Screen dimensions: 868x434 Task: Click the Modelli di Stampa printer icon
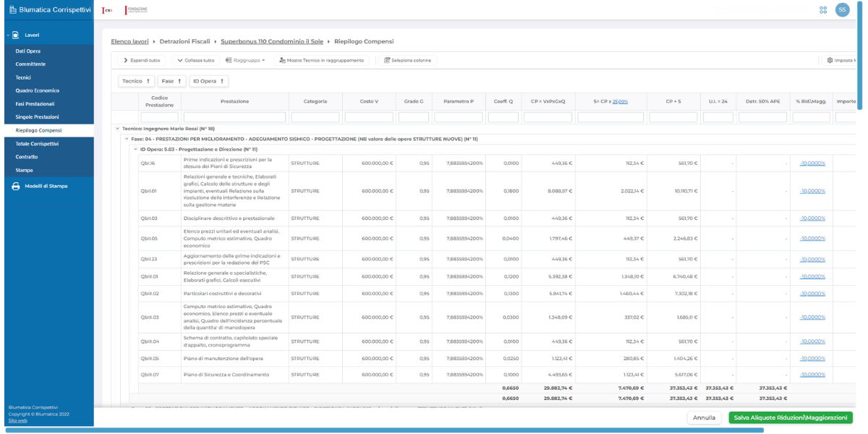click(x=16, y=186)
